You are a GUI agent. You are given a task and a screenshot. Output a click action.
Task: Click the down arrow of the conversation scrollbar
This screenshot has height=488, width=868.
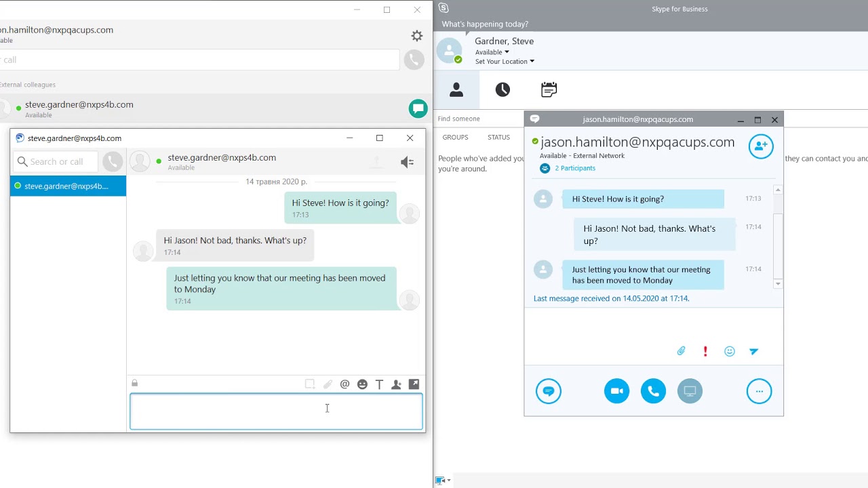[x=778, y=284]
